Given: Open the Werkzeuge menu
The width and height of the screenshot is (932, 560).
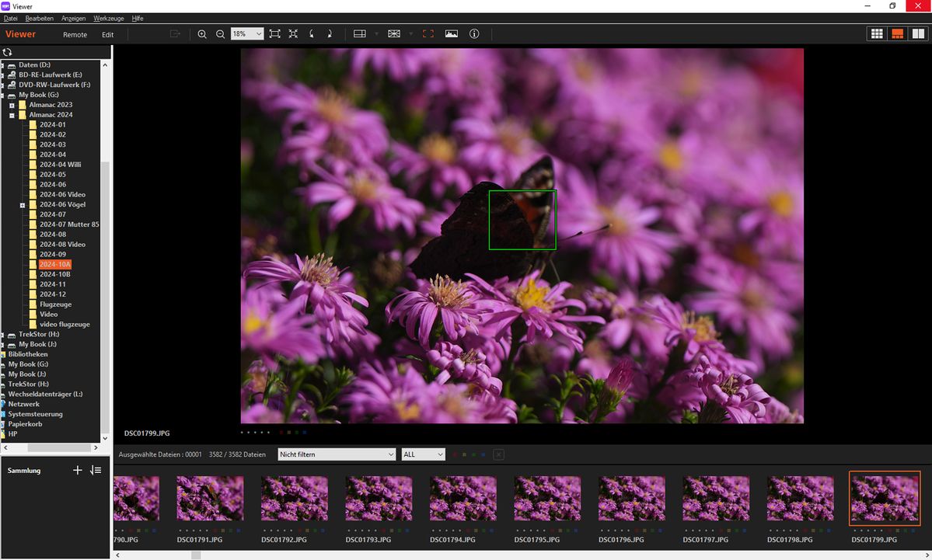Looking at the screenshot, I should [x=108, y=18].
